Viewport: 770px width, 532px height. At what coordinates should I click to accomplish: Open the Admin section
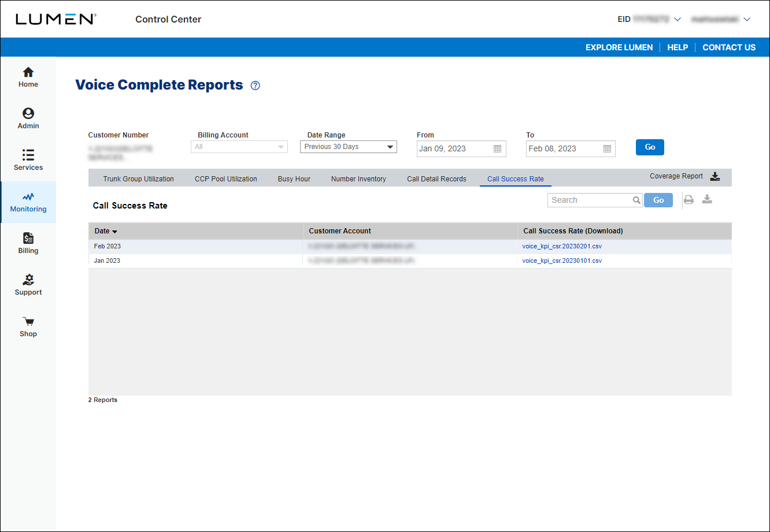coord(28,119)
